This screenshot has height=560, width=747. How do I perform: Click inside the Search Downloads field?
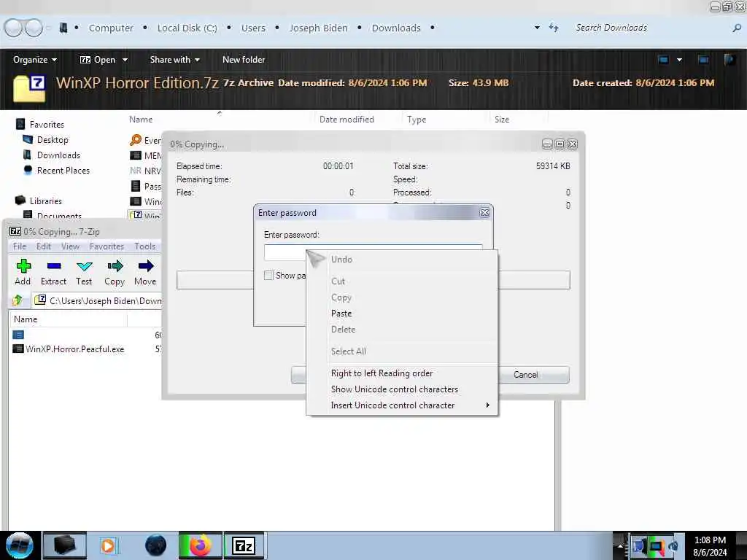[650, 28]
